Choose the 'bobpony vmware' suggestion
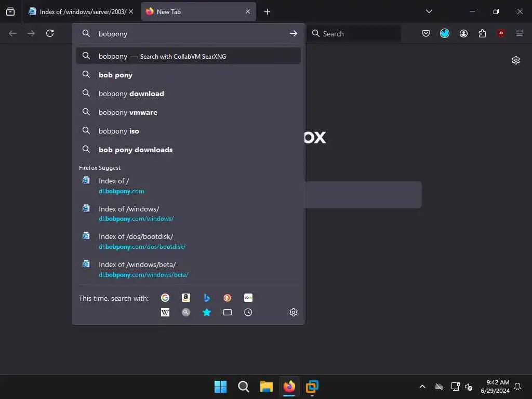This screenshot has width=532, height=399. (188, 112)
